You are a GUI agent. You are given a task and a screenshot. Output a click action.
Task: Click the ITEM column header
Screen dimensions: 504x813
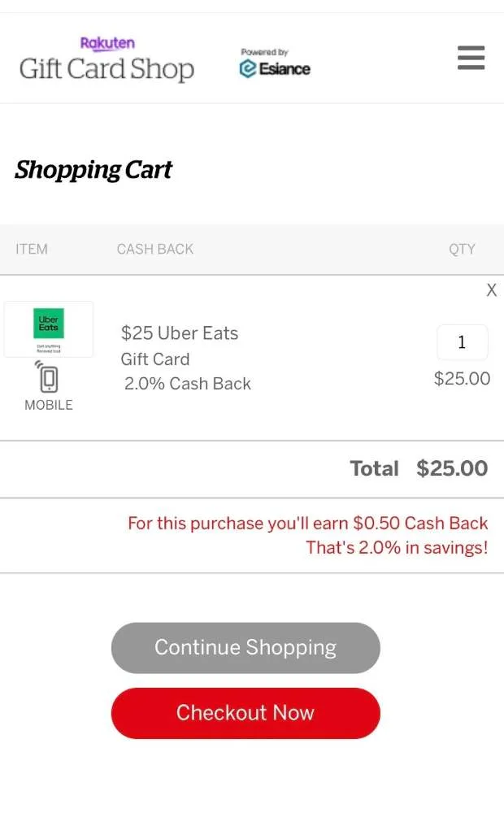tap(31, 249)
